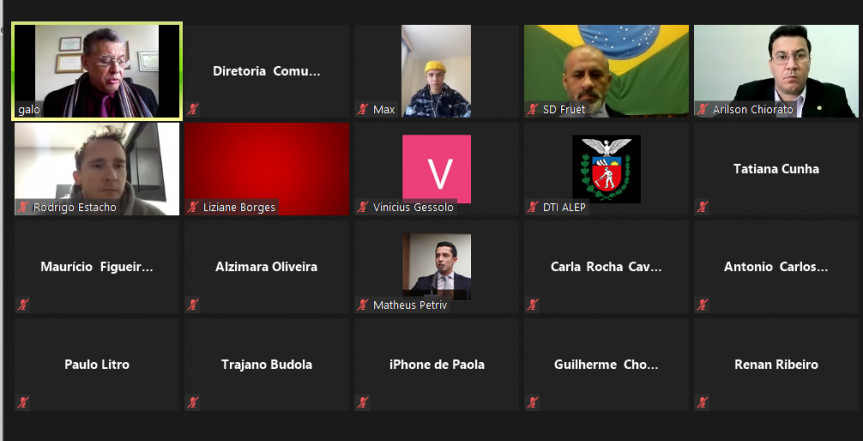The height and width of the screenshot is (441, 863).
Task: Click muted microphone icon on Max's tile
Action: 362,109
